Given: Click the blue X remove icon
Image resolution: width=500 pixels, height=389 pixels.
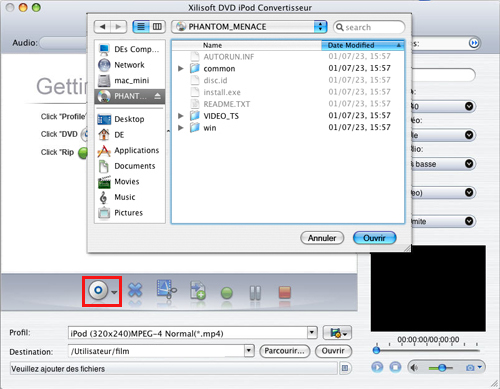Looking at the screenshot, I should 135,290.
